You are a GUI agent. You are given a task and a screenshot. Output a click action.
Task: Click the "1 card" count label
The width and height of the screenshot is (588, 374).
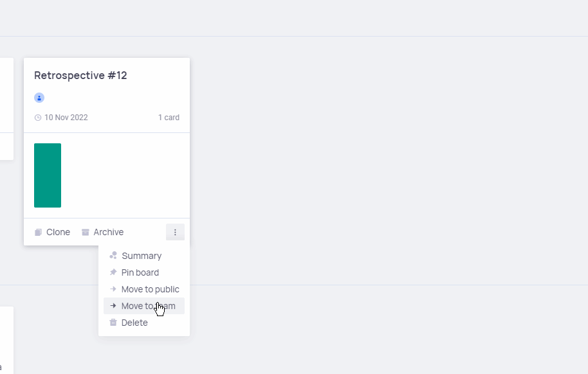coord(169,118)
